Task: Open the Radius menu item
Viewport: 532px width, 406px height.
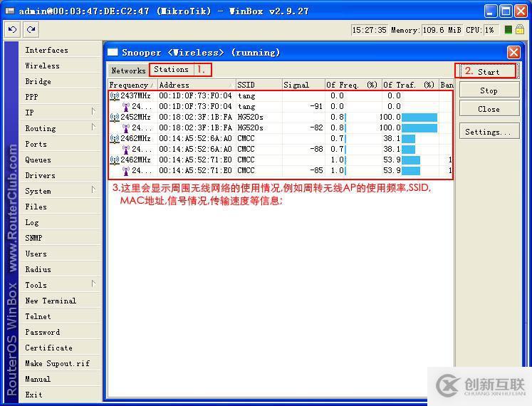Action: (61, 269)
